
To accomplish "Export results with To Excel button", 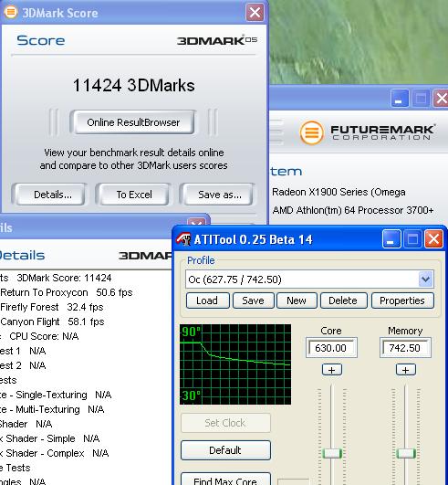I will 133,195.
